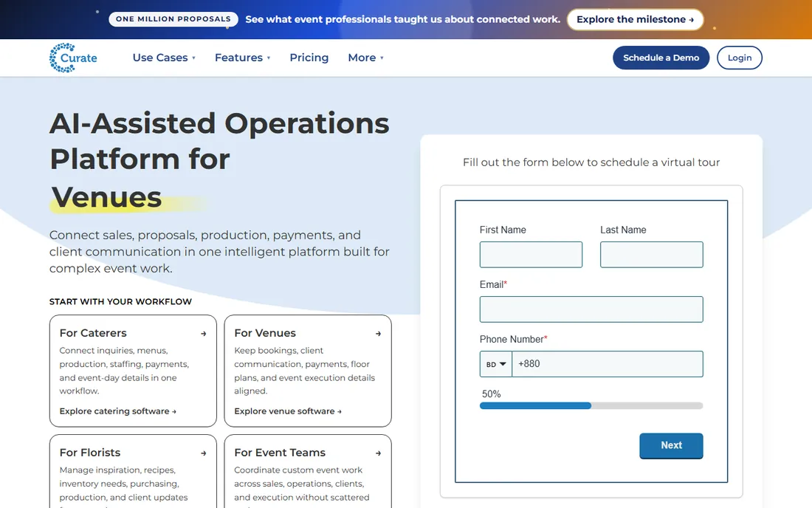The image size is (812, 508).
Task: Open the More dropdown menu
Action: click(x=365, y=58)
